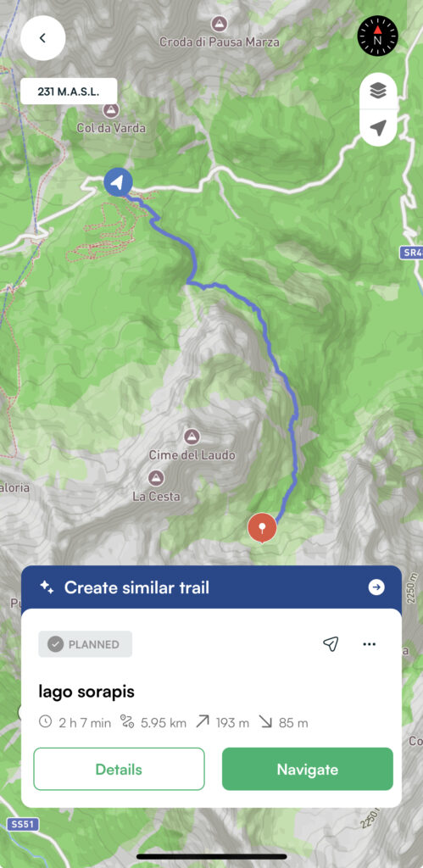The width and height of the screenshot is (423, 868).
Task: Tap the blue trail start marker
Action: (x=118, y=181)
